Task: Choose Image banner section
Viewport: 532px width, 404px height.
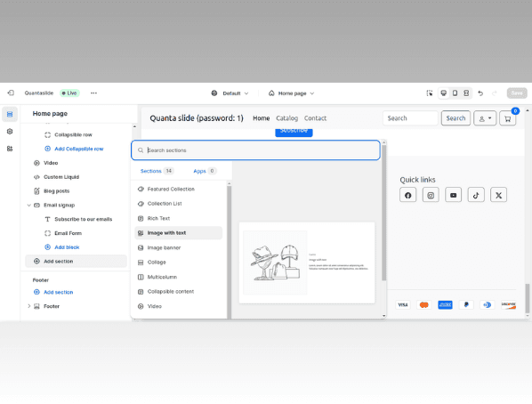Action: tap(179, 248)
